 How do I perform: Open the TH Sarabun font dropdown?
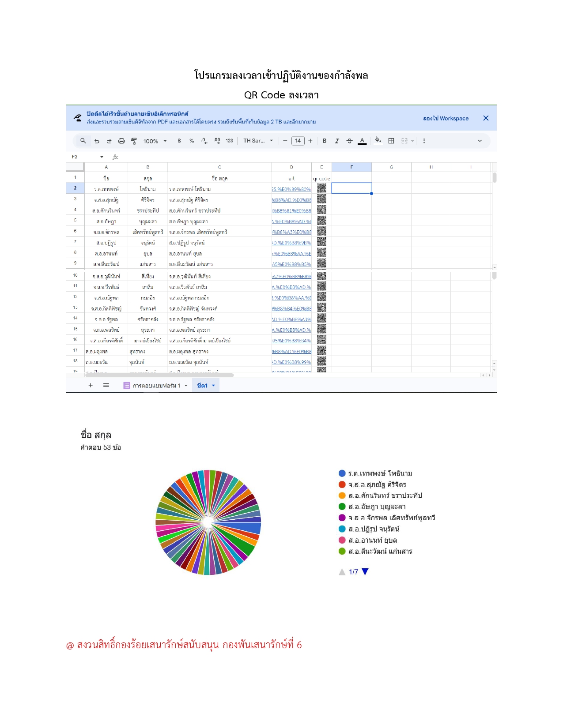258,141
